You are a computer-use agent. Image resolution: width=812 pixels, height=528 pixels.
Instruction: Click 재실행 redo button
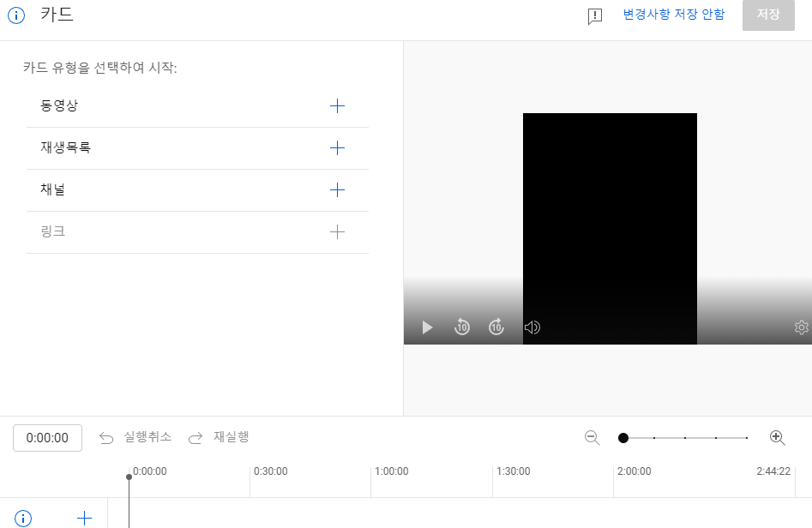pyautogui.click(x=218, y=437)
